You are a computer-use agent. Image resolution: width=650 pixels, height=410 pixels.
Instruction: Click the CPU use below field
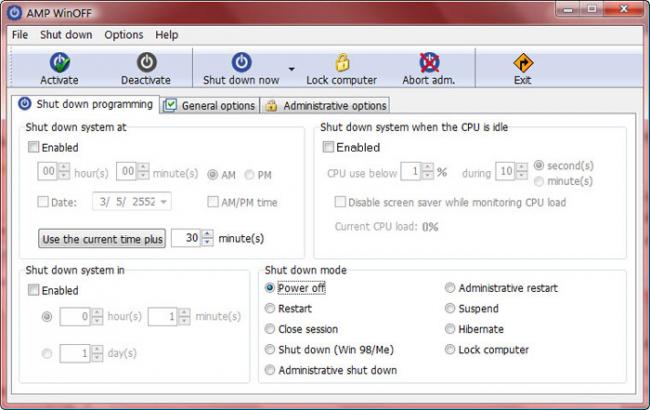tap(411, 171)
